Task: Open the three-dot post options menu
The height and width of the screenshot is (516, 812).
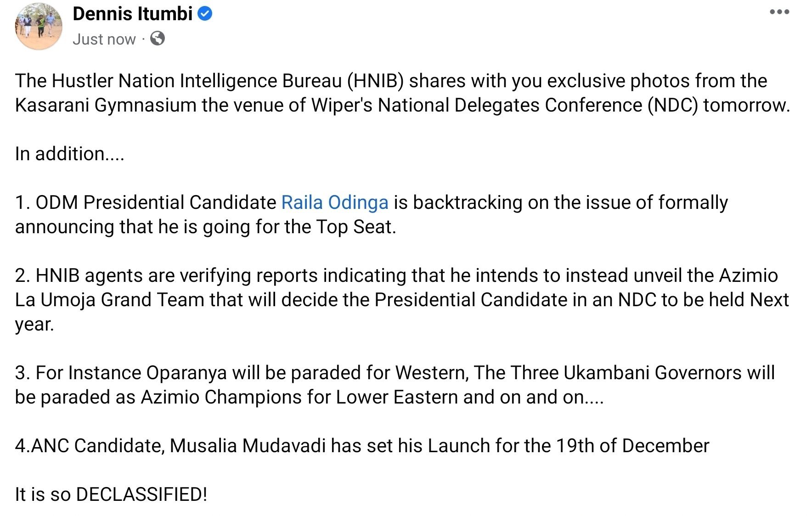Action: [779, 12]
